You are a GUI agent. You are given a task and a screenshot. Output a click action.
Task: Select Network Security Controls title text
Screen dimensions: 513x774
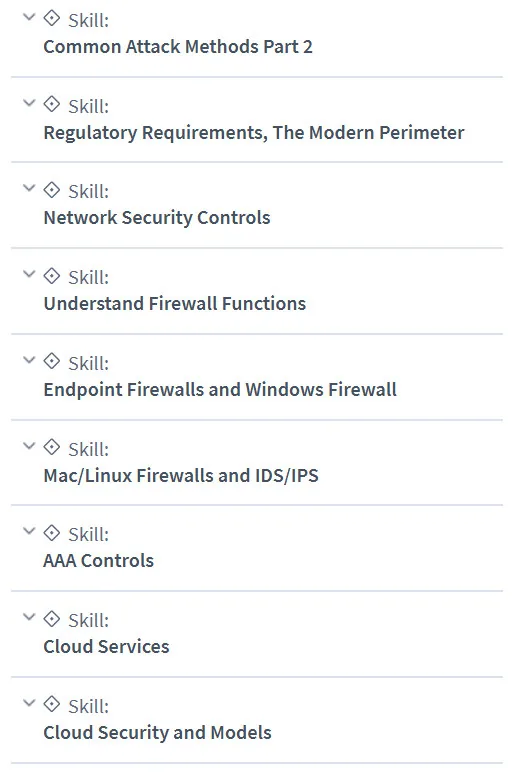(157, 218)
